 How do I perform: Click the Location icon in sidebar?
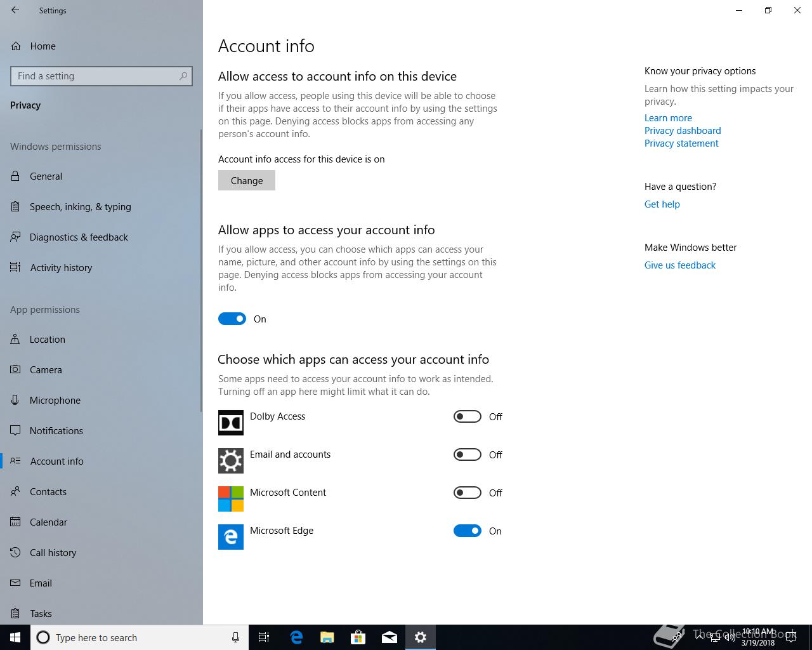point(15,339)
